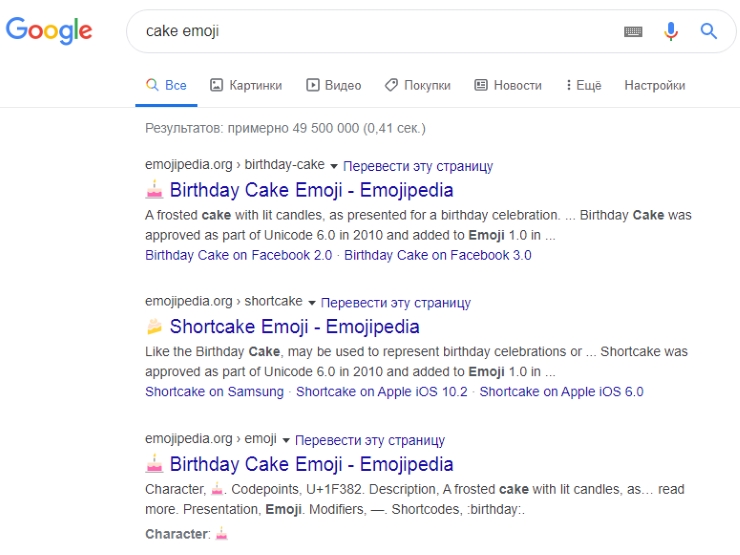Viewport: 740px width, 555px height.
Task: Switch to the Новости tab
Action: [508, 85]
